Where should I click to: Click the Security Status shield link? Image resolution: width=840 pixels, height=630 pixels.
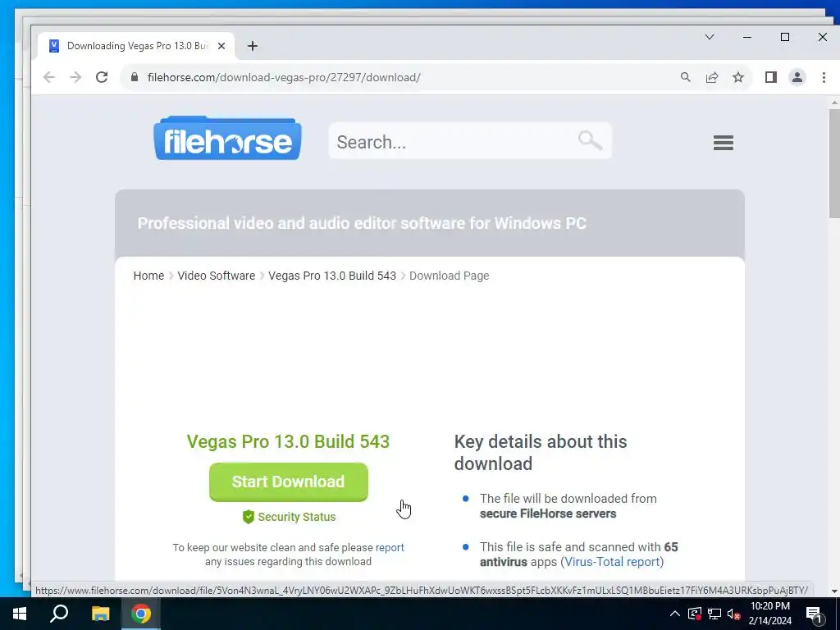coord(290,517)
